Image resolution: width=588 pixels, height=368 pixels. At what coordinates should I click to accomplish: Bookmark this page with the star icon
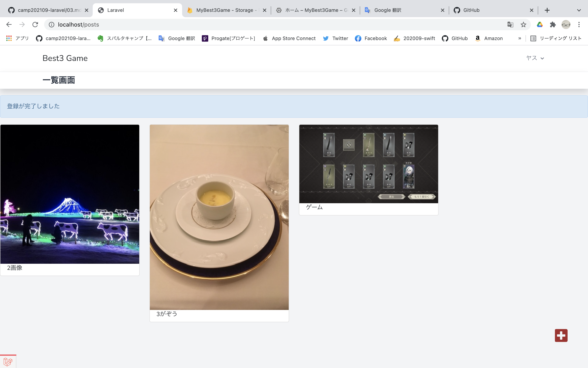523,25
